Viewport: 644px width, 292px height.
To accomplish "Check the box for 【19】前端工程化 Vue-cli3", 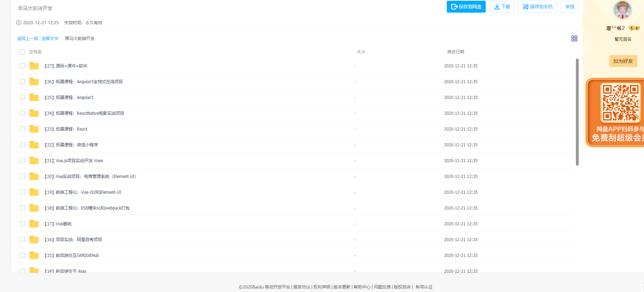I will pos(22,192).
